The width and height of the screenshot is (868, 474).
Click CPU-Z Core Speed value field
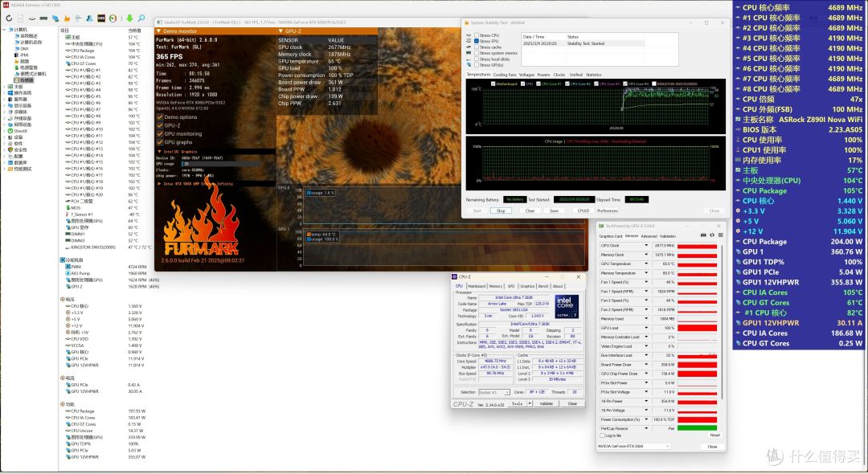[493, 362]
